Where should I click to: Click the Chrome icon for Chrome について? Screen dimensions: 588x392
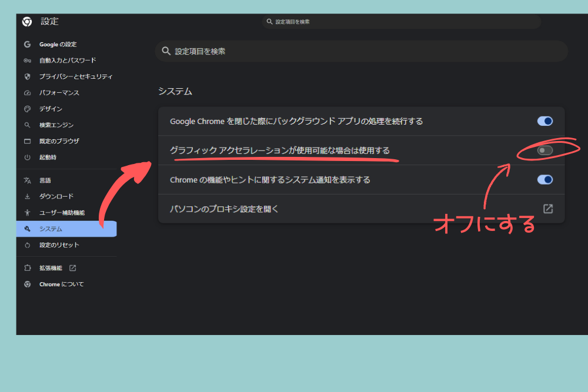click(27, 284)
